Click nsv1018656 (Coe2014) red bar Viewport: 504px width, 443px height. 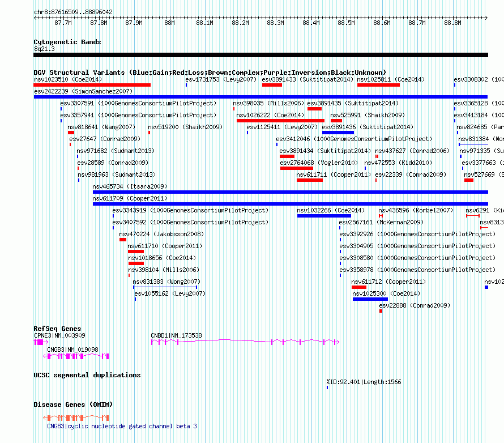[x=136, y=263]
